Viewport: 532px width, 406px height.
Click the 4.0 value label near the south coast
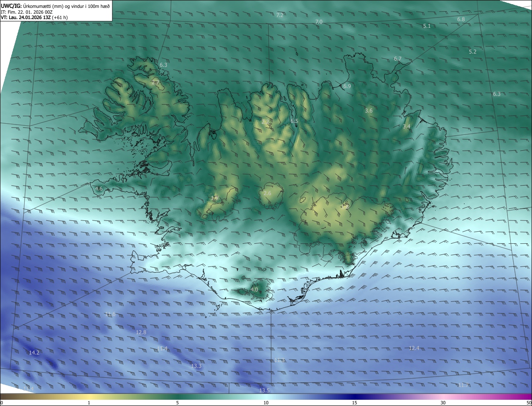tap(254, 289)
